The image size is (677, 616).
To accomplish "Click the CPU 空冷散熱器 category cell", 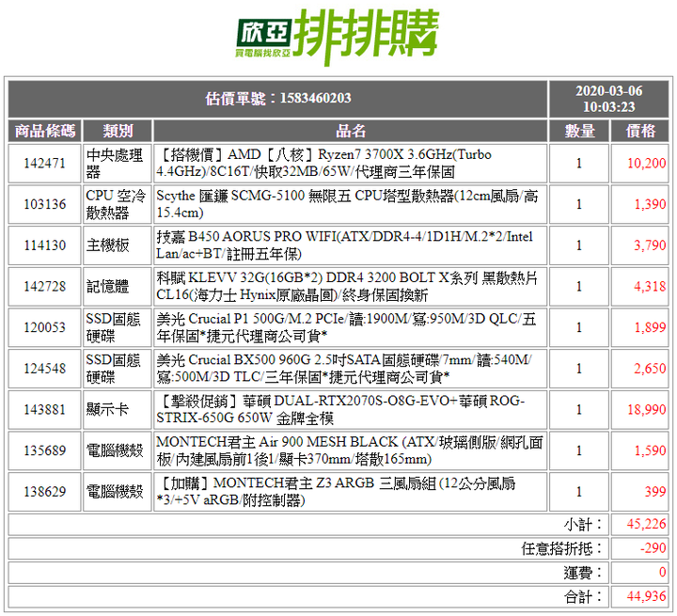I will tap(118, 204).
